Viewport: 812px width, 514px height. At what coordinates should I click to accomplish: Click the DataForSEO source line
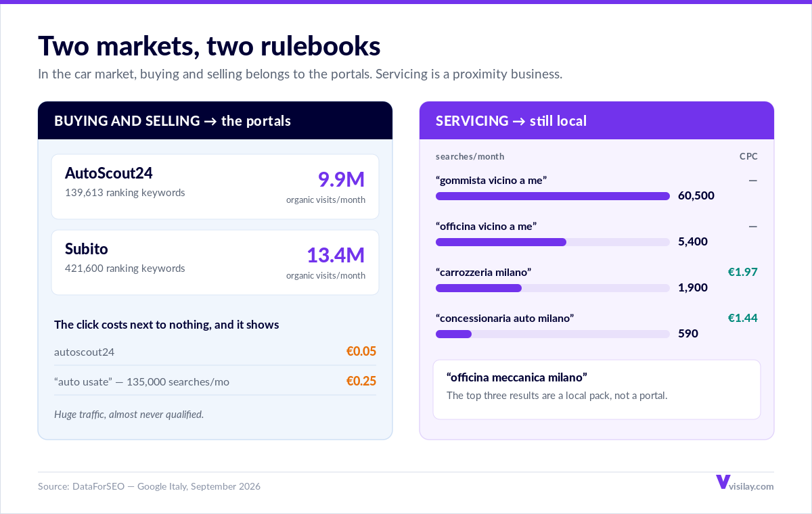point(149,487)
